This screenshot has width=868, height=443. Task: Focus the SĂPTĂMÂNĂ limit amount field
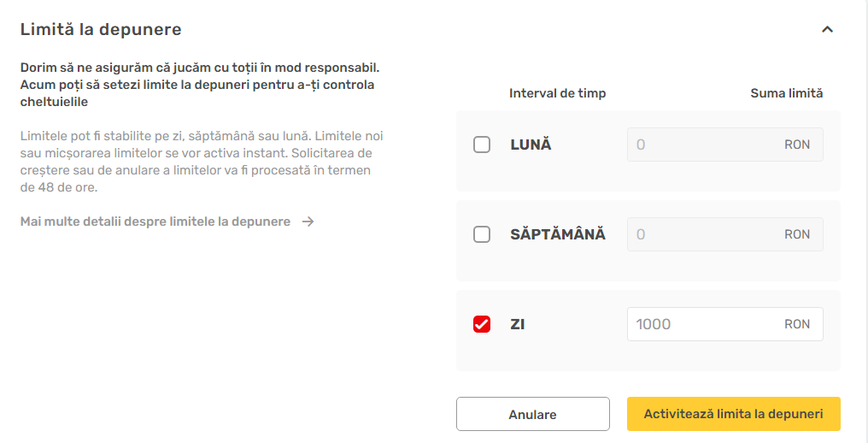point(724,234)
